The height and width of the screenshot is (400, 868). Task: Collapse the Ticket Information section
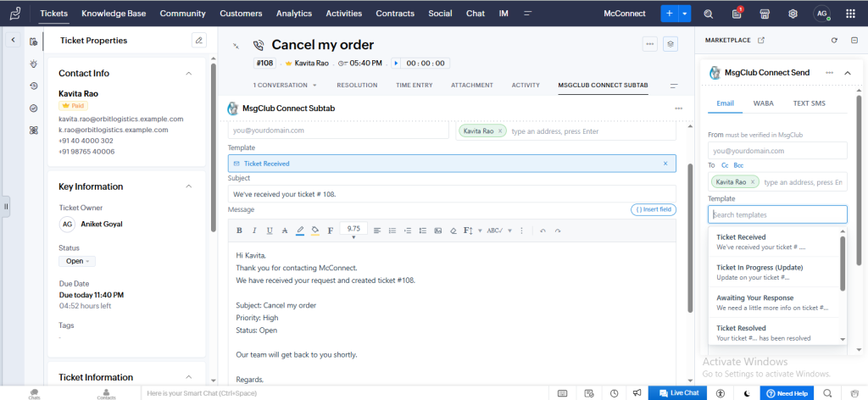point(189,377)
